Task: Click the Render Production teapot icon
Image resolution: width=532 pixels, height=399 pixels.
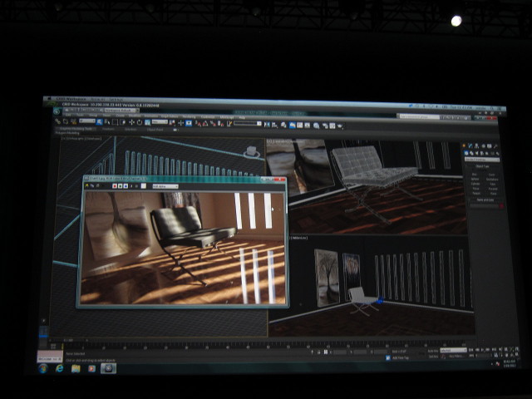Action: click(340, 126)
